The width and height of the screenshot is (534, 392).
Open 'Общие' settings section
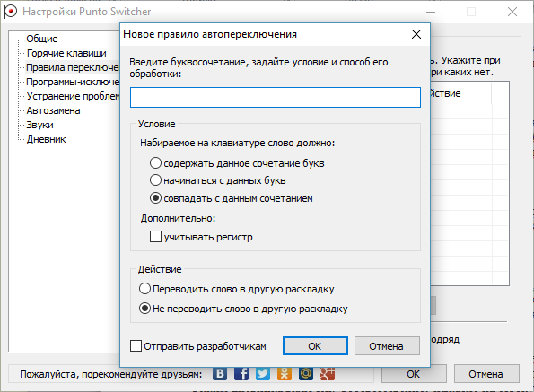click(42, 39)
